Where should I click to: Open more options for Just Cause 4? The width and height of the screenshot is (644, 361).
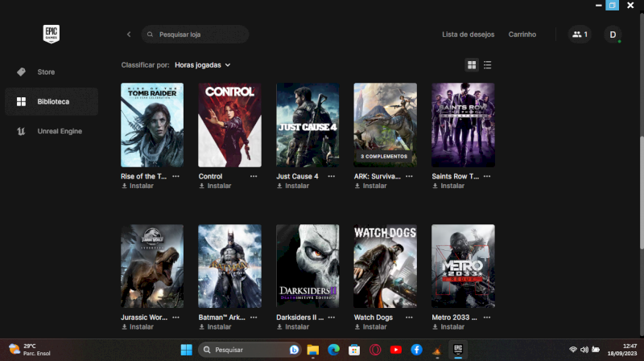[x=332, y=175]
